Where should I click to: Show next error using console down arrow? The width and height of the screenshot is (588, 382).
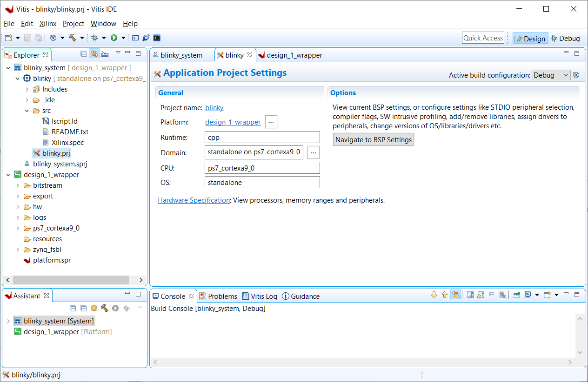(434, 295)
